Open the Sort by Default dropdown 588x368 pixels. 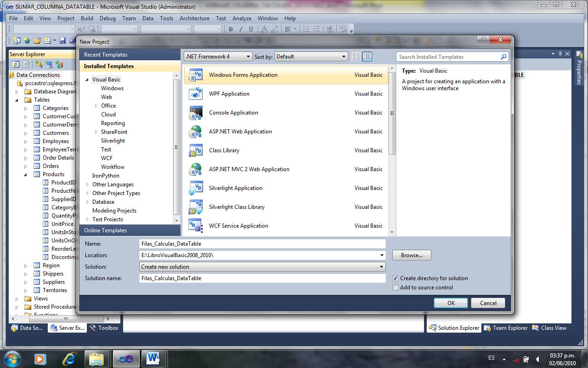click(344, 56)
